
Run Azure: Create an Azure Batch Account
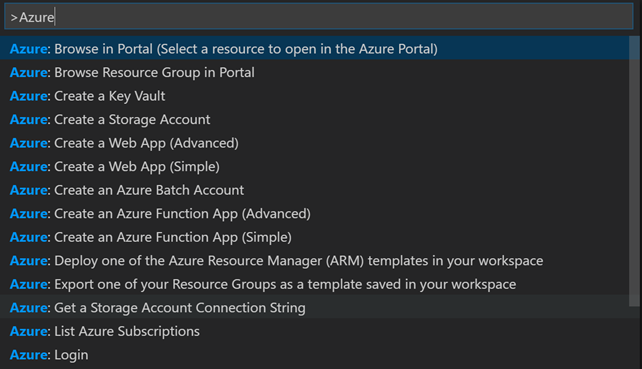[314, 190]
